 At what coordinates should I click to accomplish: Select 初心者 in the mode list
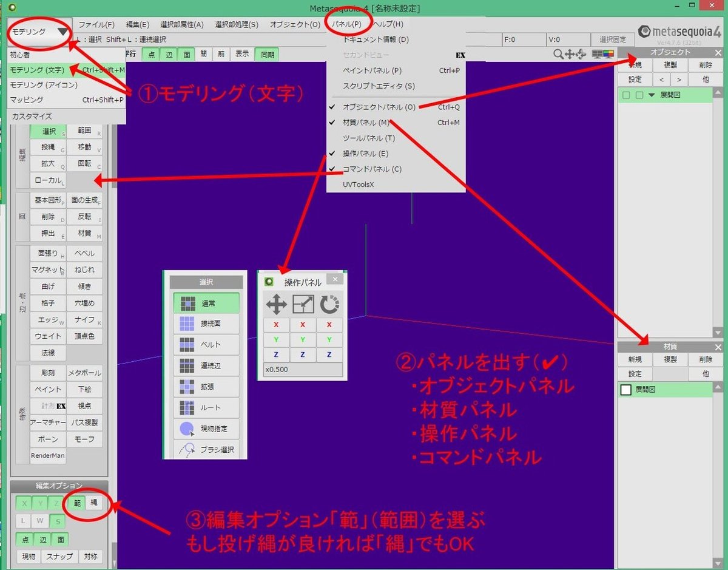67,55
